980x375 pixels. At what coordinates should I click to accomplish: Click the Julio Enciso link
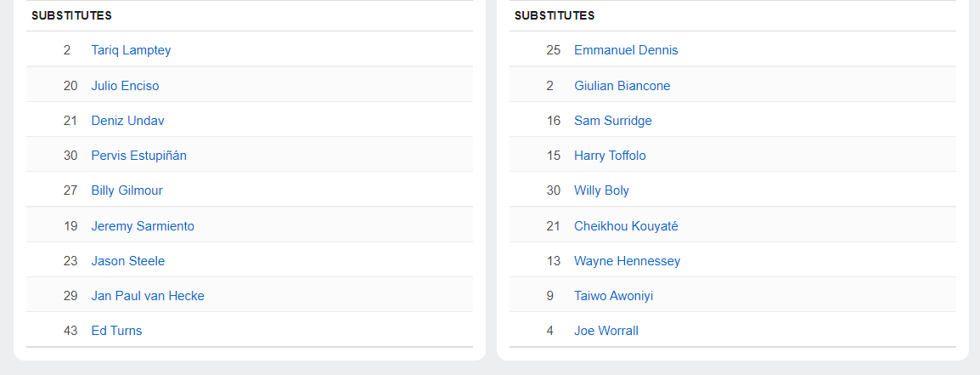[x=125, y=86]
